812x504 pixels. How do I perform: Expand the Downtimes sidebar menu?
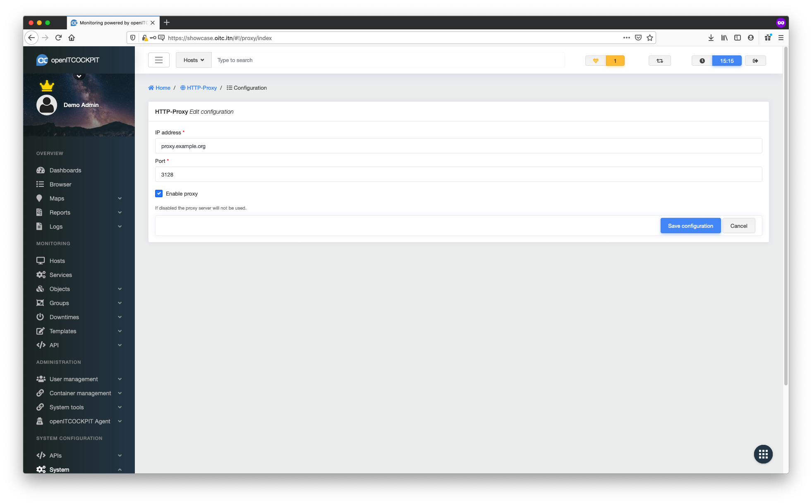point(79,317)
